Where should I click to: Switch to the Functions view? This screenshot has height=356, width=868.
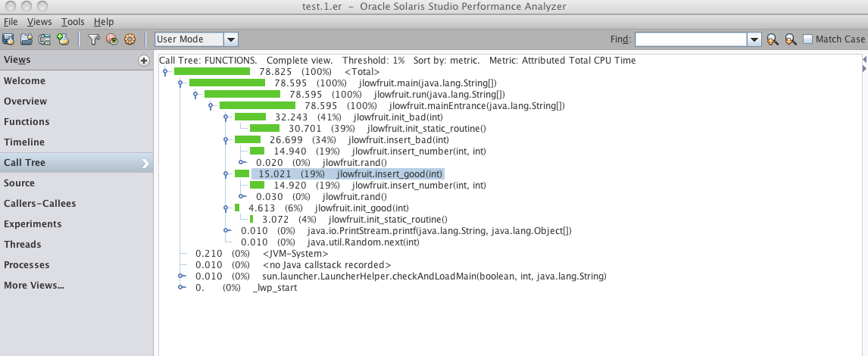pos(76,122)
